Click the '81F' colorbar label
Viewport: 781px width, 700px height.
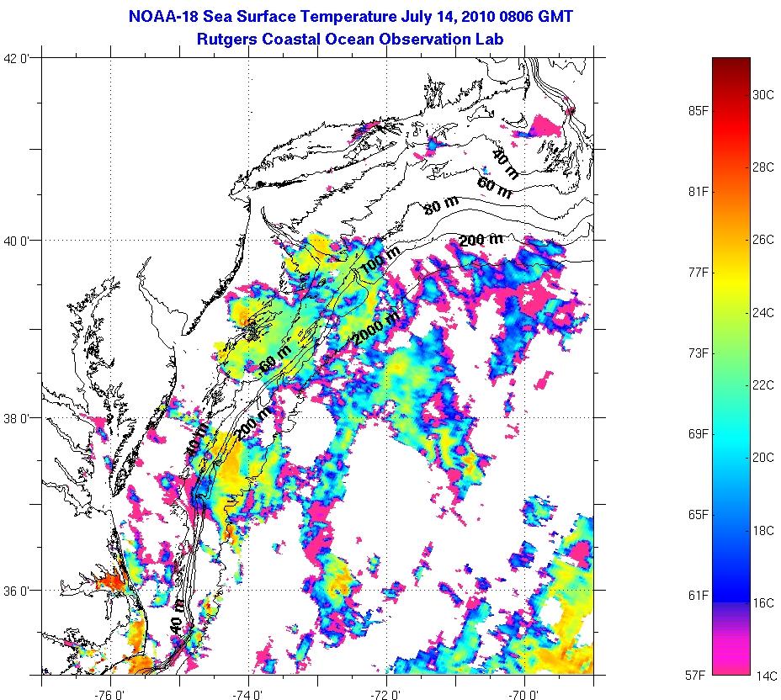click(x=698, y=191)
